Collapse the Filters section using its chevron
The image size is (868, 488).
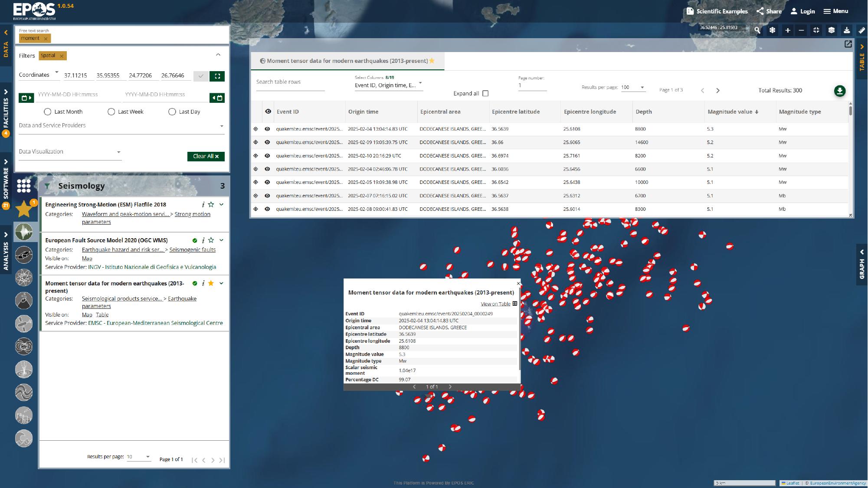pyautogui.click(x=219, y=55)
